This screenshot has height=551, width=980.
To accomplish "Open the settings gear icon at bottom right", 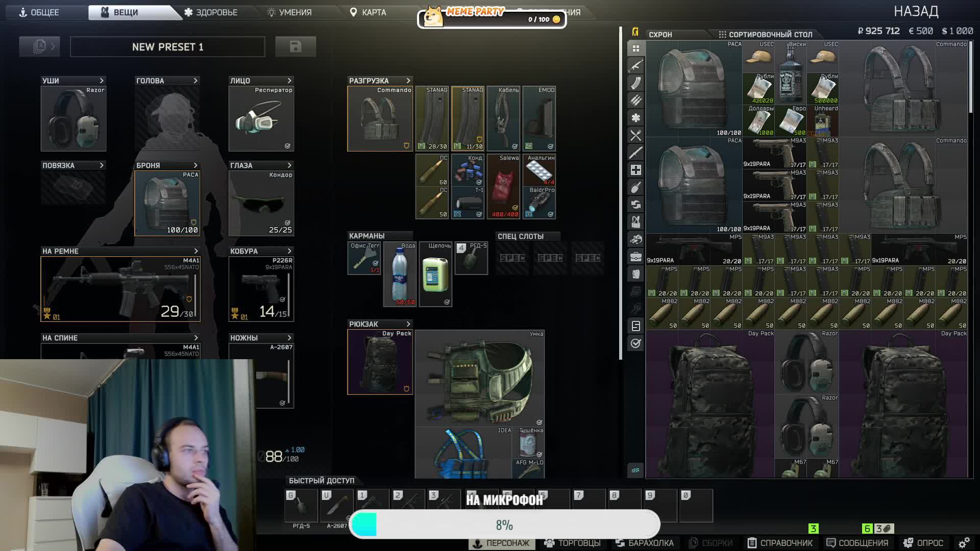I will 964,543.
